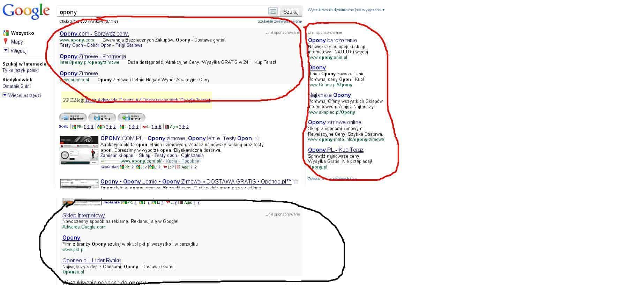Image resolution: width=644 pixels, height=285 pixels.
Task: Select Wszystko in the left sidebar
Action: click(22, 33)
